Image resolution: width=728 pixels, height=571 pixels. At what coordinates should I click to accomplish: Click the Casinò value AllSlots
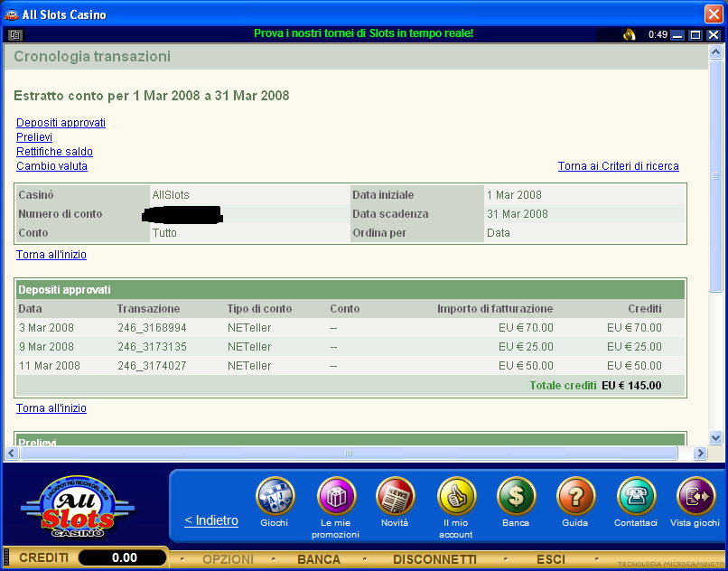171,195
